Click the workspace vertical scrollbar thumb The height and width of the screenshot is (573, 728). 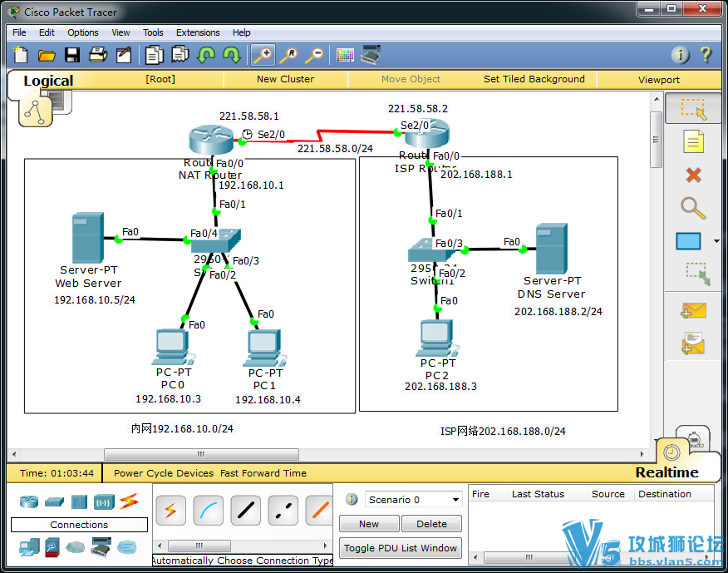[x=656, y=140]
